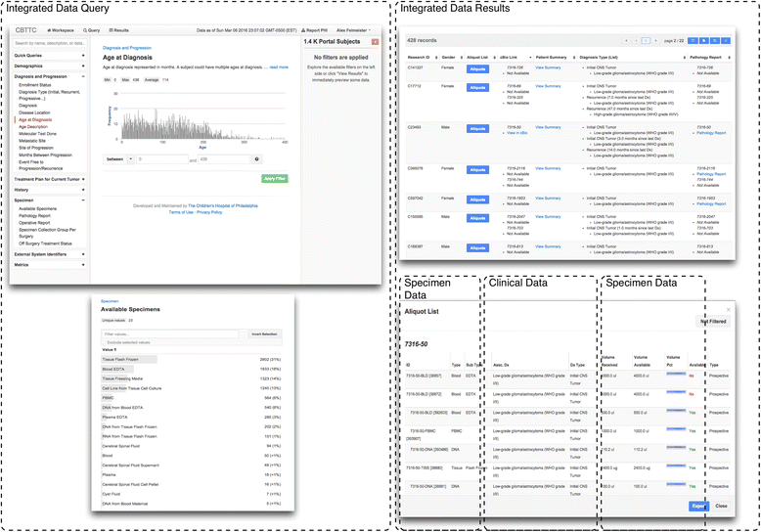Go to the first page of results
Viewport: 761px width, 532px height.
coord(627,41)
